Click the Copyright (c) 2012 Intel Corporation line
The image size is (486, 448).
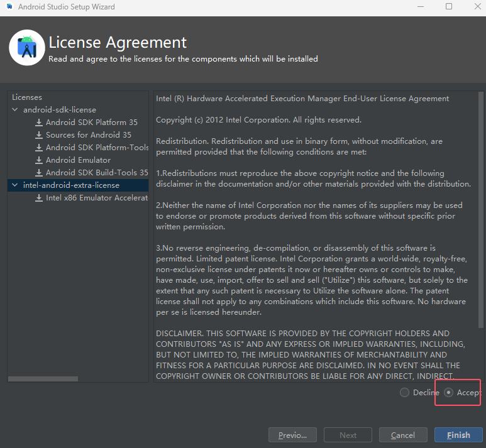tap(258, 120)
